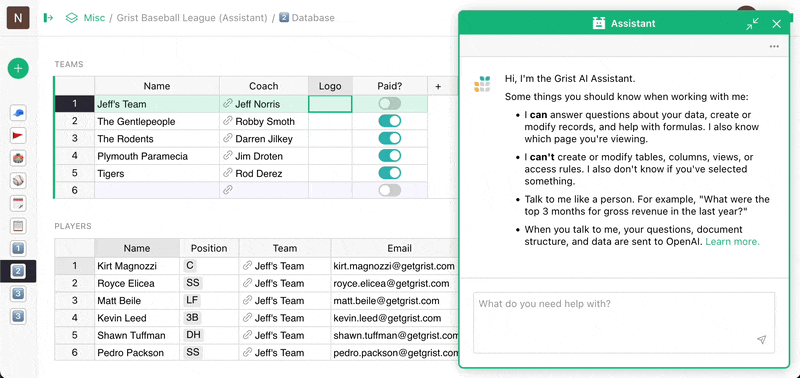Screen dimensions: 800x378
Task: Click the PLAYERS section title
Action: [x=73, y=226]
